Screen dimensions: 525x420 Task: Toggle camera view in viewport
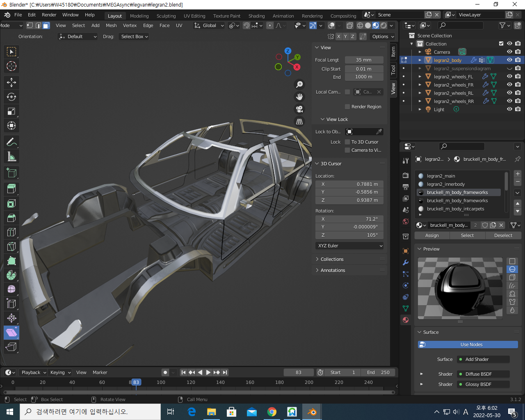point(299,109)
